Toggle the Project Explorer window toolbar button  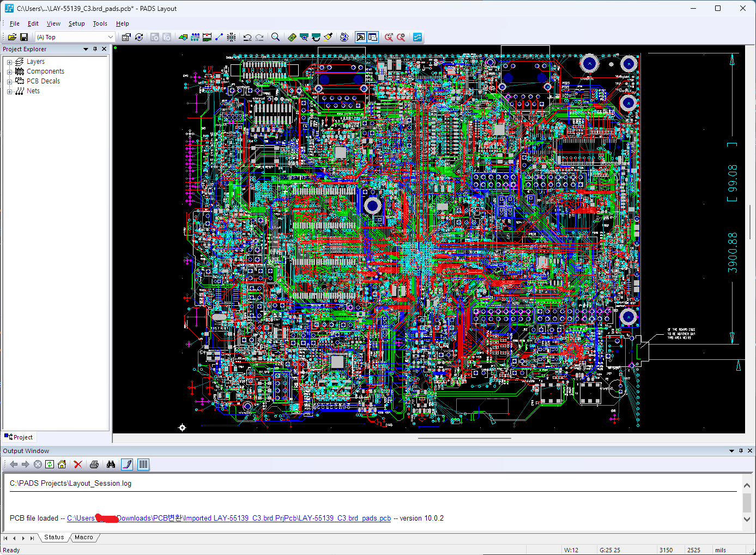pos(360,37)
